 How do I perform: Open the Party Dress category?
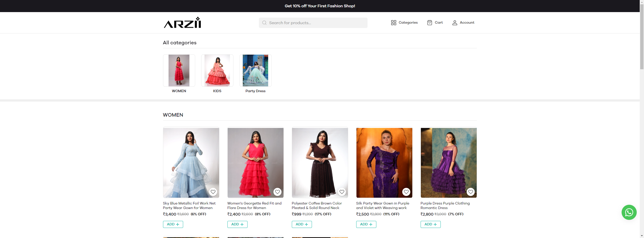[255, 71]
